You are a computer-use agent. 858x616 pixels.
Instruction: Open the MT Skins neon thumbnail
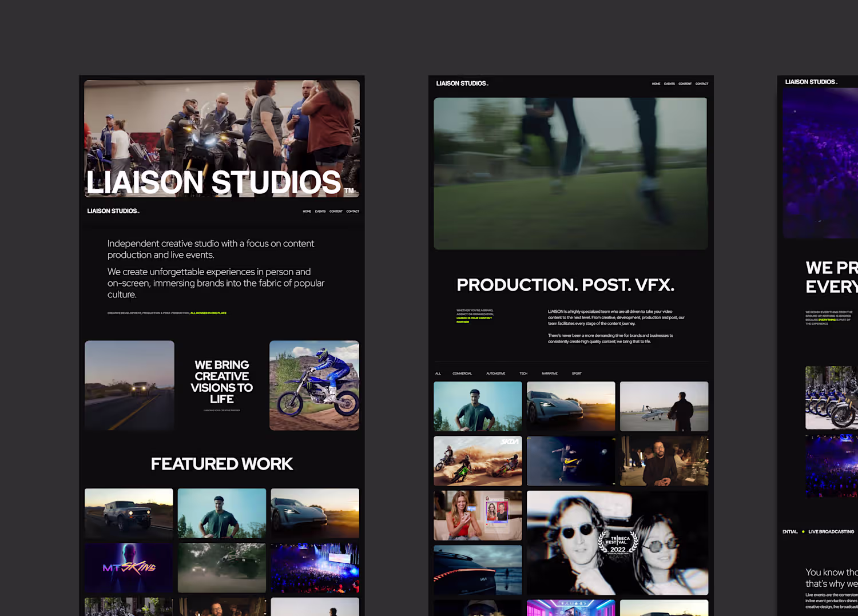(129, 567)
